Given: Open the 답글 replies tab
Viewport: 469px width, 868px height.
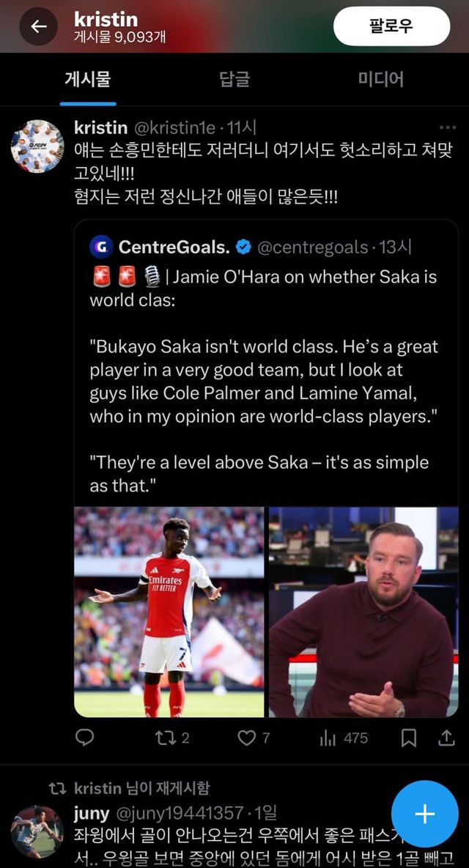Looking at the screenshot, I should coord(234,79).
